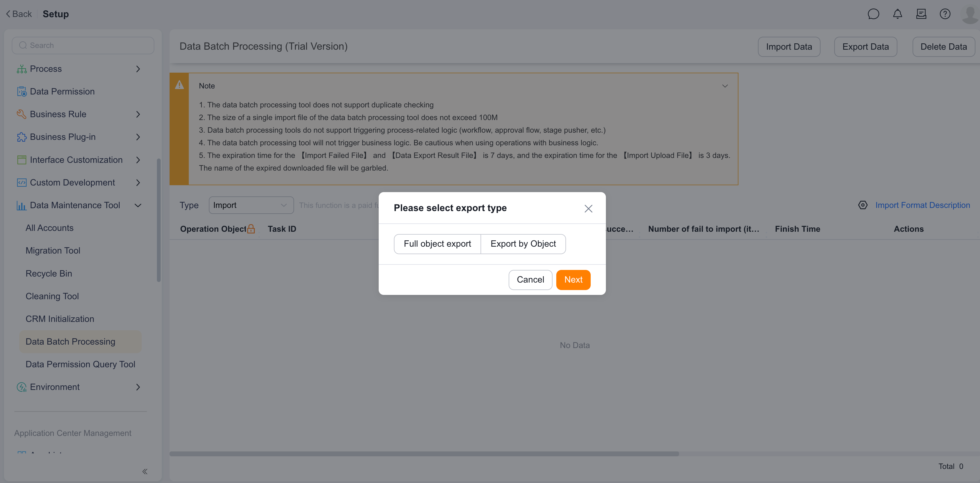Open Migration Tool in sidebar

pyautogui.click(x=53, y=251)
